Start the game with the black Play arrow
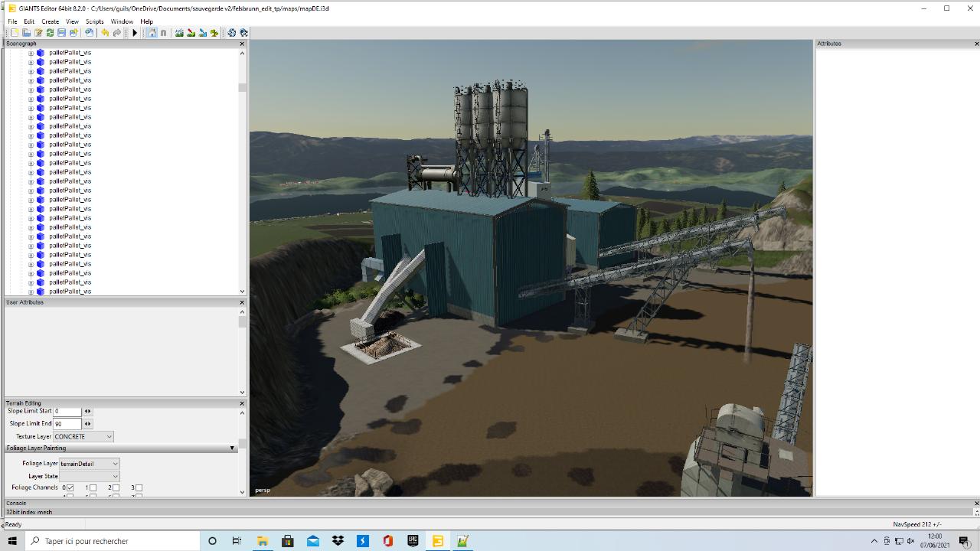 (x=135, y=33)
